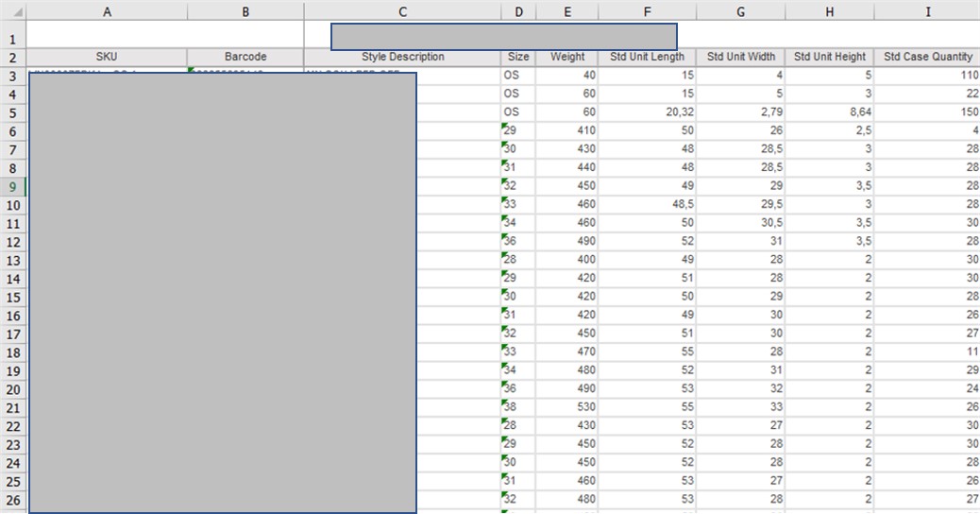This screenshot has width=980, height=514.
Task: Select case quantity 22 in row 4
Action: point(927,94)
